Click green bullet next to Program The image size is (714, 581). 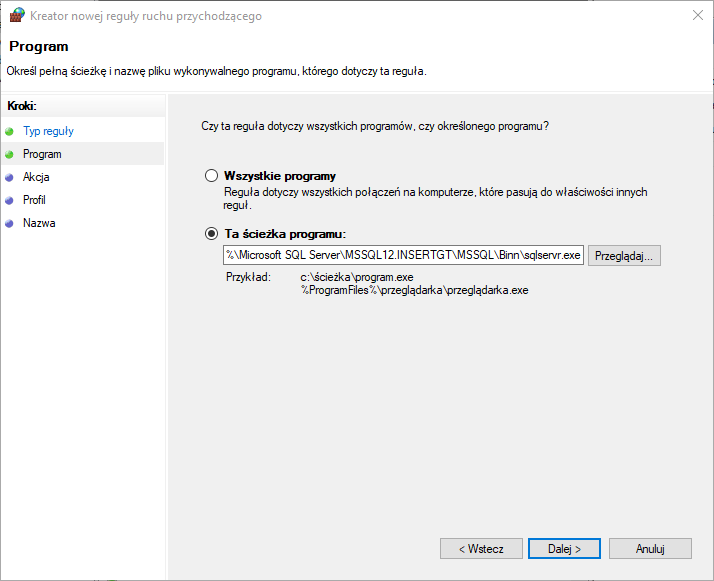[9, 154]
